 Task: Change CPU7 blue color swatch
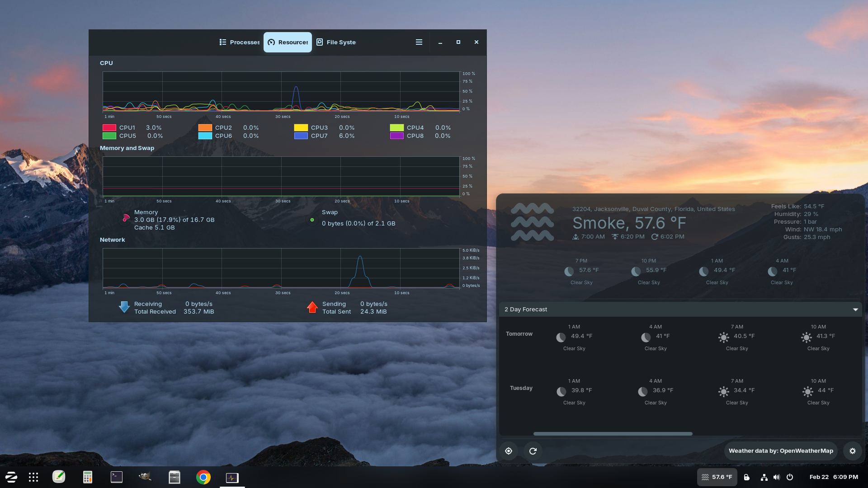301,136
